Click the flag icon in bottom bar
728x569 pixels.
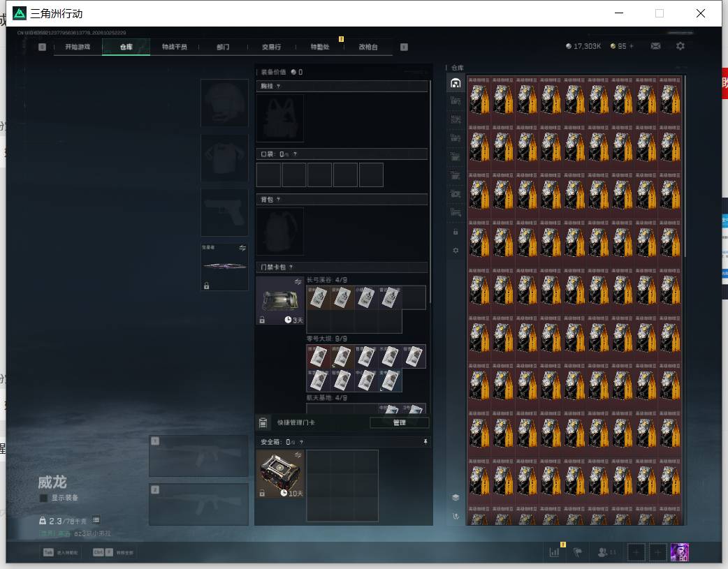[578, 552]
